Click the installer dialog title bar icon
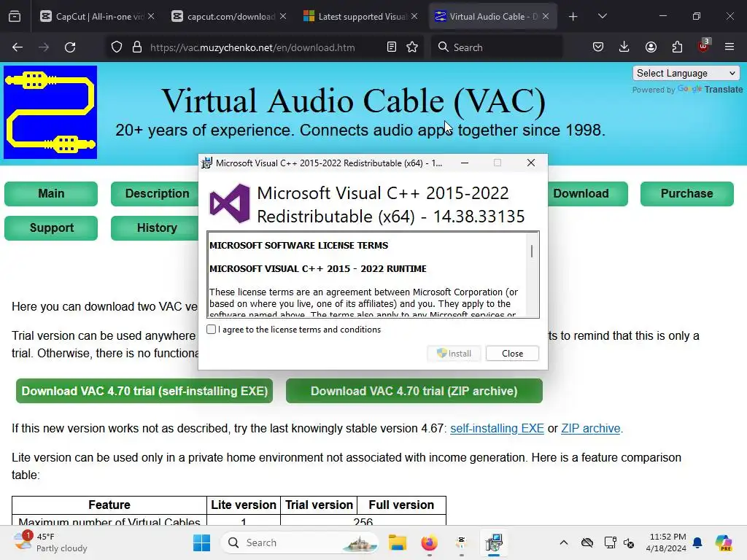The height and width of the screenshot is (560, 747). point(206,163)
